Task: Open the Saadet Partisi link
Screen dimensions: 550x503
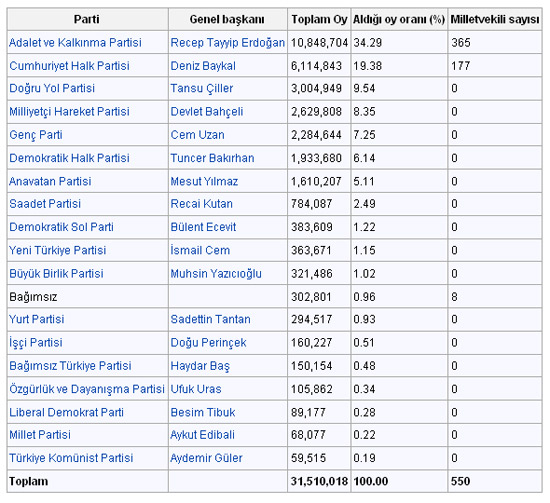Action: click(x=45, y=203)
